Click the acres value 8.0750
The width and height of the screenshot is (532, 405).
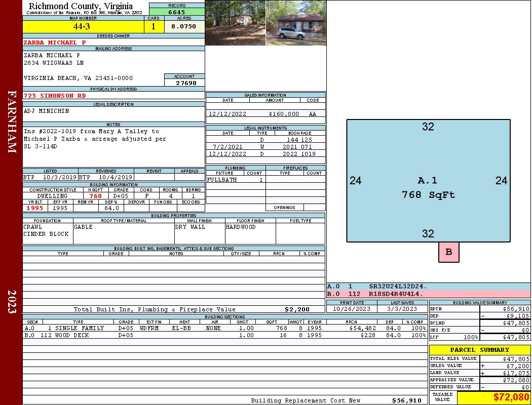(183, 26)
